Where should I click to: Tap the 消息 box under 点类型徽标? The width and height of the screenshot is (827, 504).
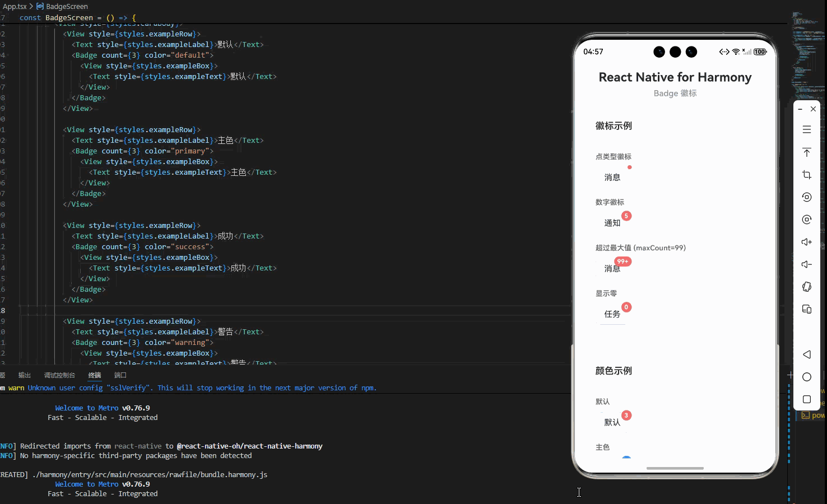point(612,177)
